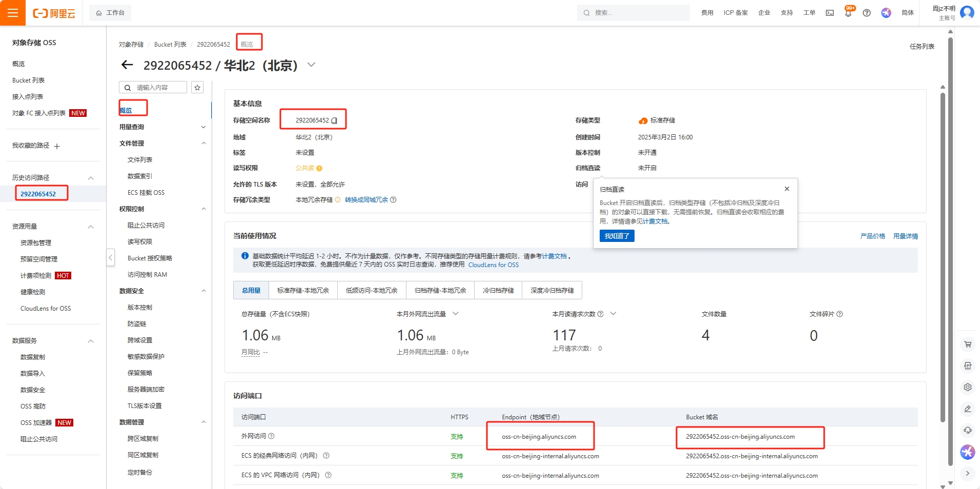
Task: Collapse the 资源用量 sidebar section
Action: (x=91, y=227)
